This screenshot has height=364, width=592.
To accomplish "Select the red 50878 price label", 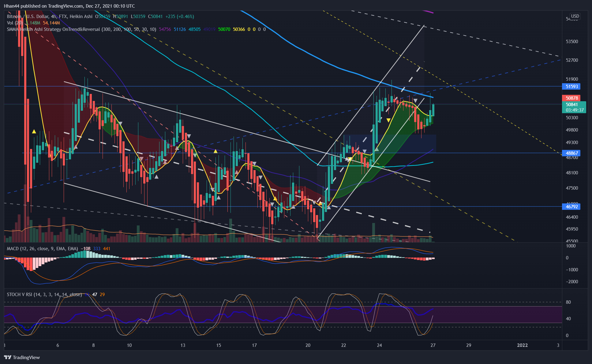I will pos(571,98).
